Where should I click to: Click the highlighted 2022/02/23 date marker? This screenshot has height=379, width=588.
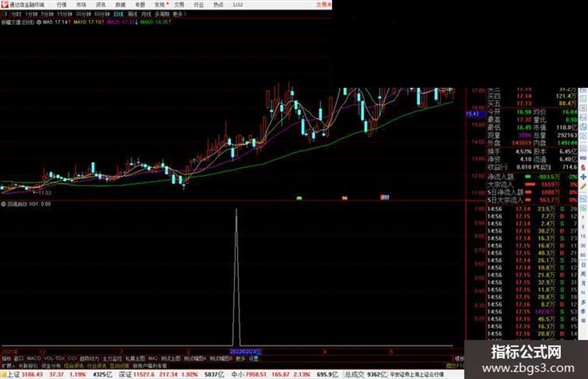coord(245,352)
